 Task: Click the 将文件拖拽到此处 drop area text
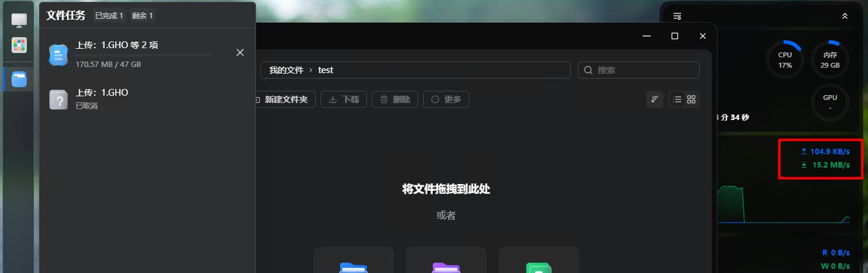(x=446, y=189)
